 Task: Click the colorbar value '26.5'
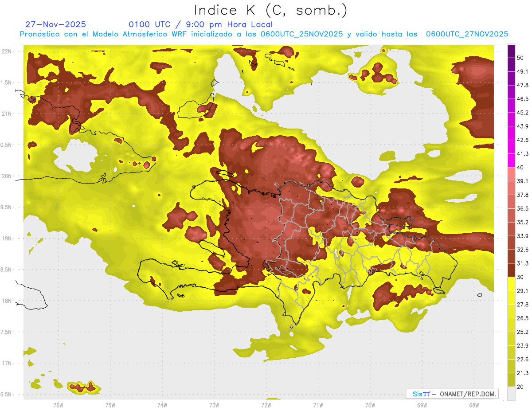(x=522, y=318)
